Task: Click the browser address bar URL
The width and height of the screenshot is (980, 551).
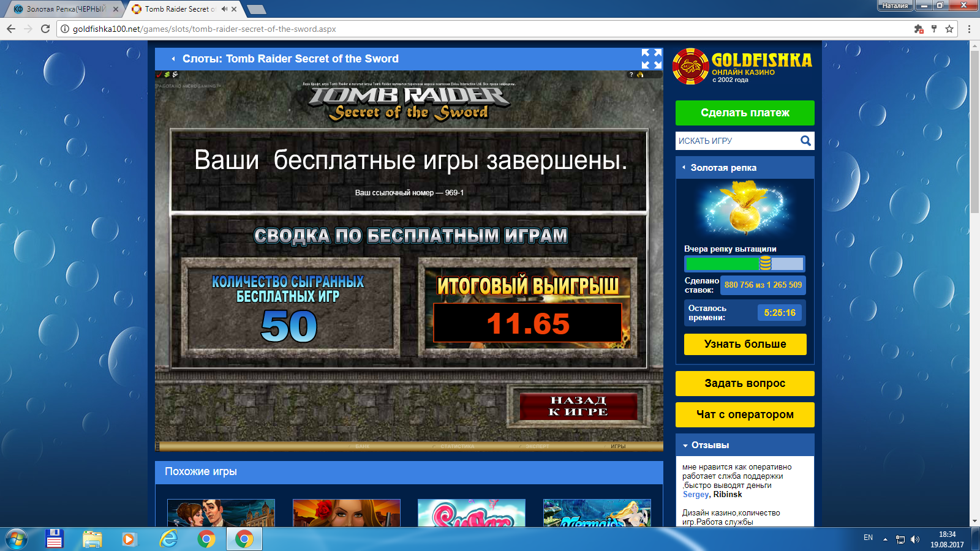Action: (204, 29)
